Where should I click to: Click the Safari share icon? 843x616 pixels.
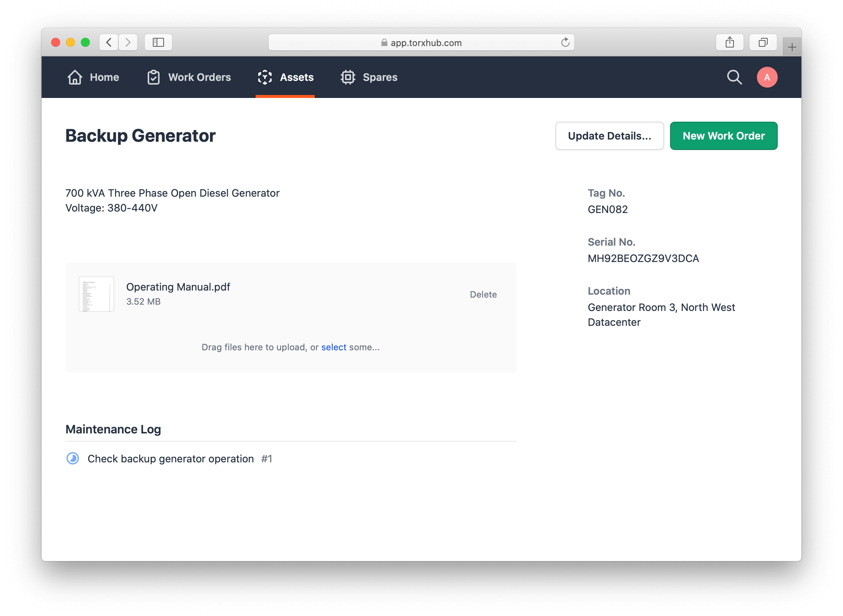730,43
